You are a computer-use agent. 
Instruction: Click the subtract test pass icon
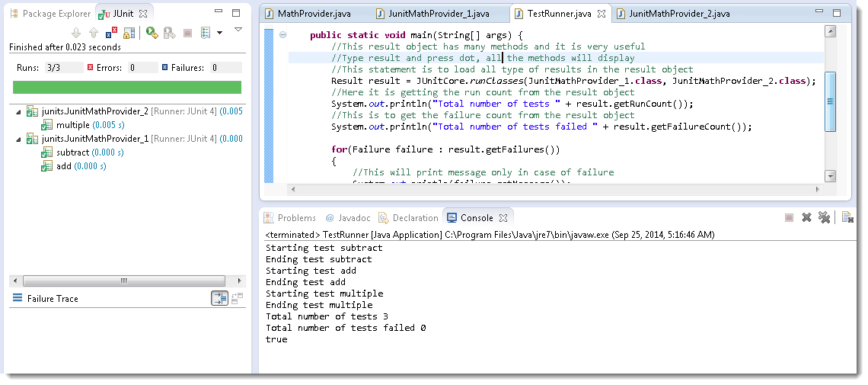point(47,152)
